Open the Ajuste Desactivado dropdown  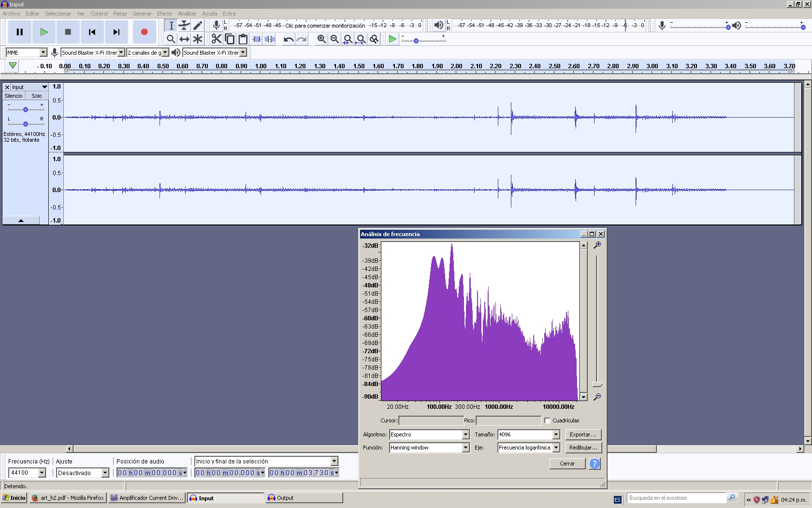(105, 473)
